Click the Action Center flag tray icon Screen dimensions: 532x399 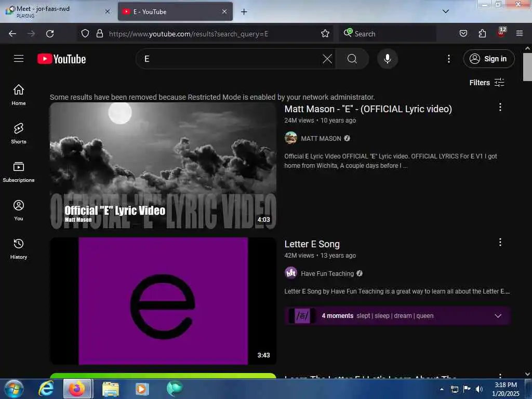[467, 389]
